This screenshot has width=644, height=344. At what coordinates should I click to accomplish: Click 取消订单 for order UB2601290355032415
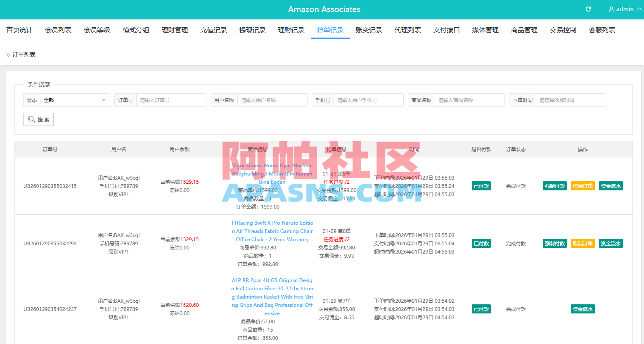582,186
